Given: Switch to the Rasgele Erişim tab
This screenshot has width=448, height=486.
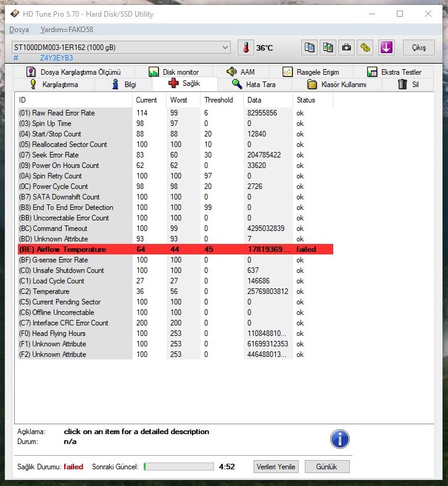Looking at the screenshot, I should pyautogui.click(x=311, y=72).
